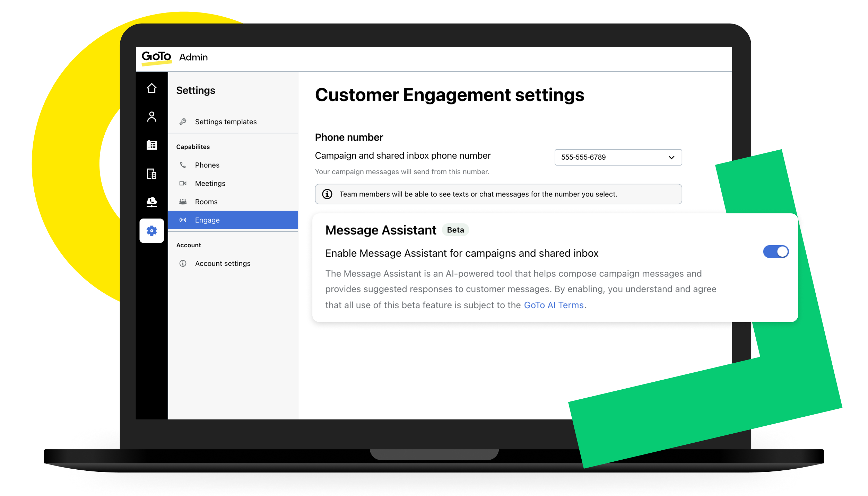Open the Home icon in left rail

point(151,88)
